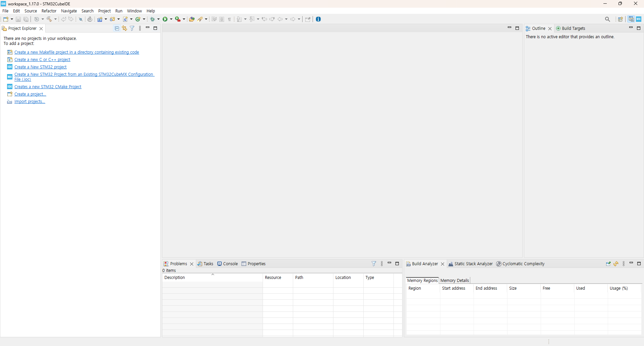Image resolution: width=644 pixels, height=346 pixels.
Task: Click 'Creates a new STM32 CMake Project' link
Action: pos(48,87)
